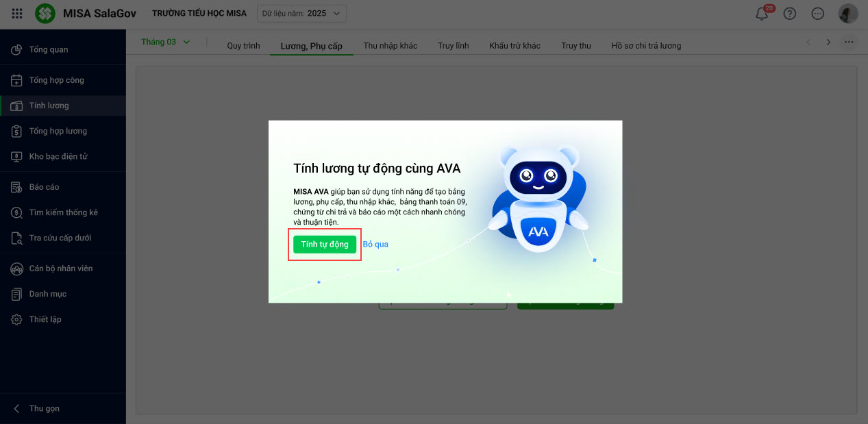Switch to the Quy trình tab

[x=243, y=46]
